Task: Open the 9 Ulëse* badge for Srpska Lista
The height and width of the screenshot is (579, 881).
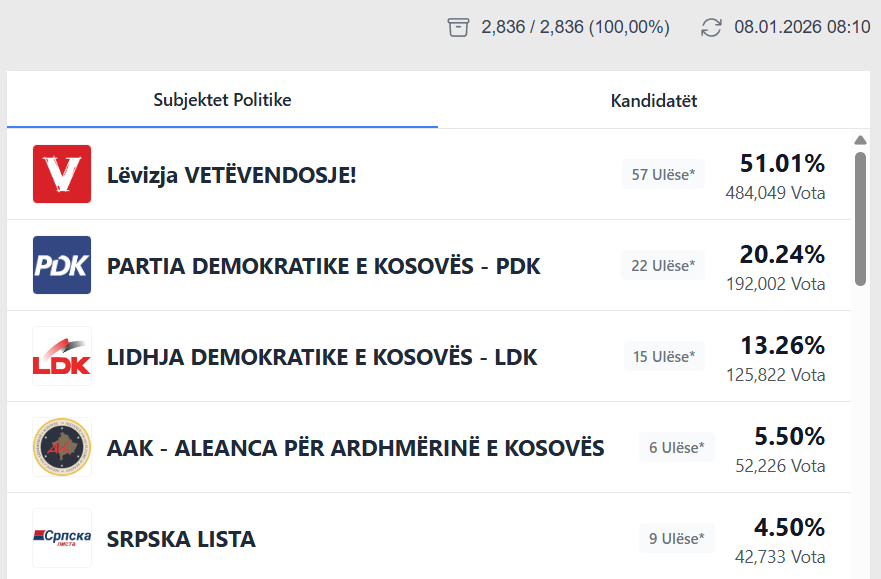Action: click(x=676, y=538)
